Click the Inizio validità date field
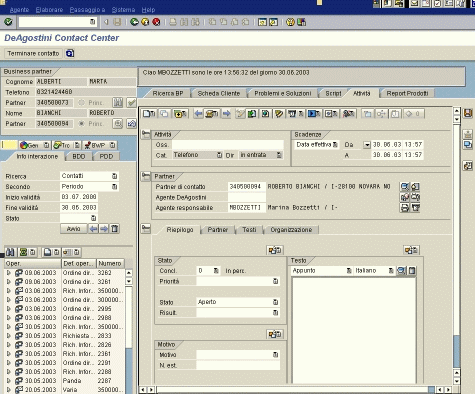 [x=79, y=197]
